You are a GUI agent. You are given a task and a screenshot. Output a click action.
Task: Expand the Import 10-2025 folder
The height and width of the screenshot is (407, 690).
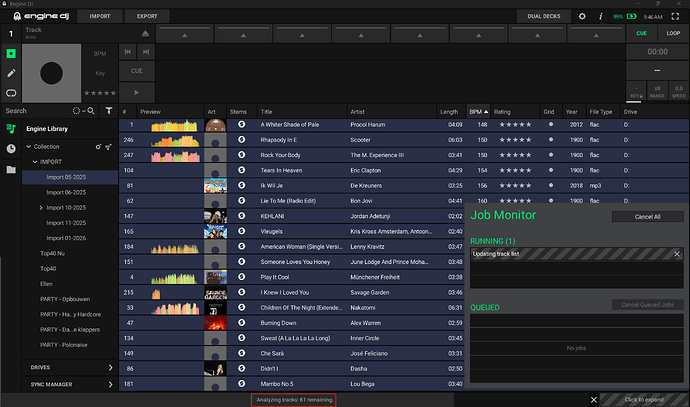(41, 208)
